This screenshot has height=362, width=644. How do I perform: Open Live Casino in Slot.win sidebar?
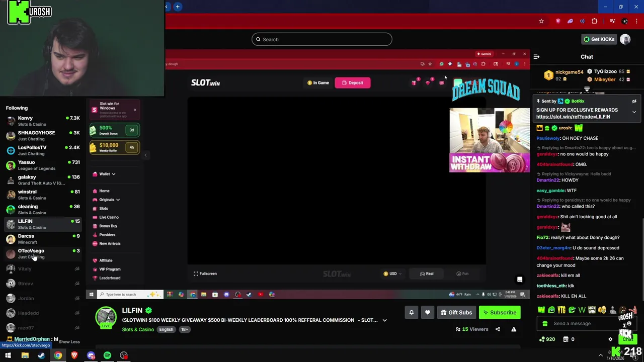point(106,217)
